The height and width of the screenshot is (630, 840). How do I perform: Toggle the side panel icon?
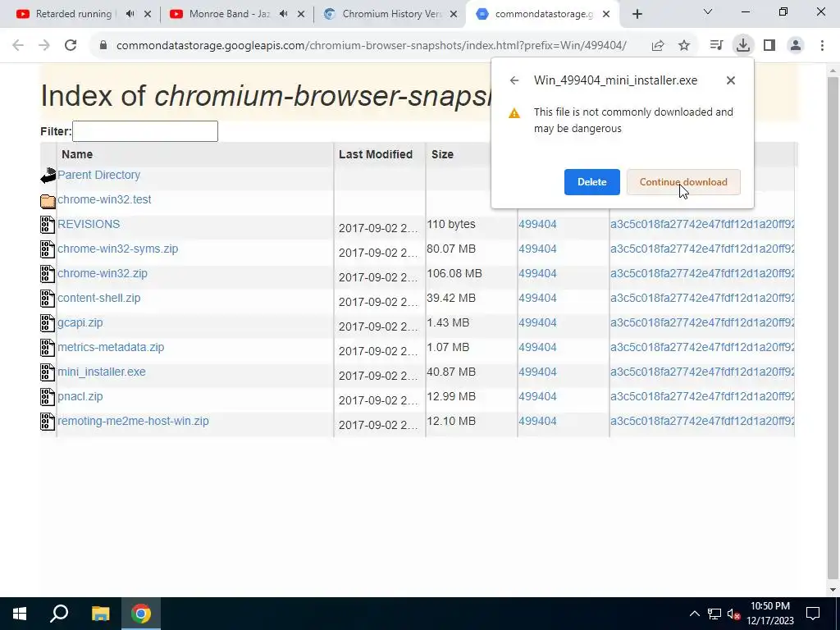769,46
